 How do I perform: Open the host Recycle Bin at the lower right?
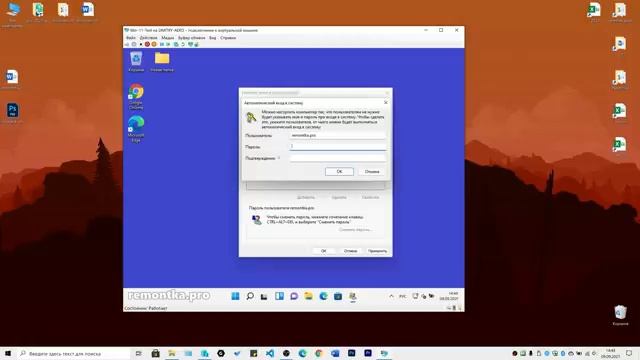620,314
